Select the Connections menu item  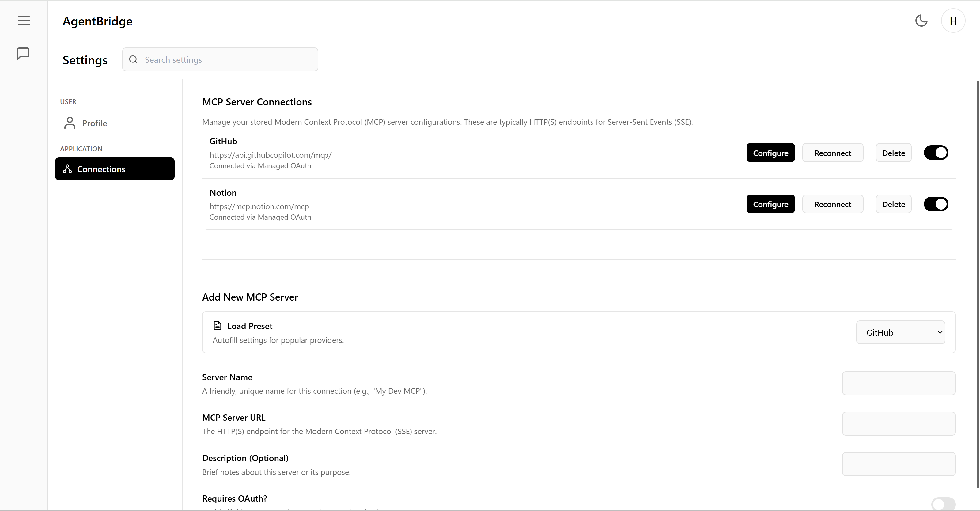[x=115, y=169]
